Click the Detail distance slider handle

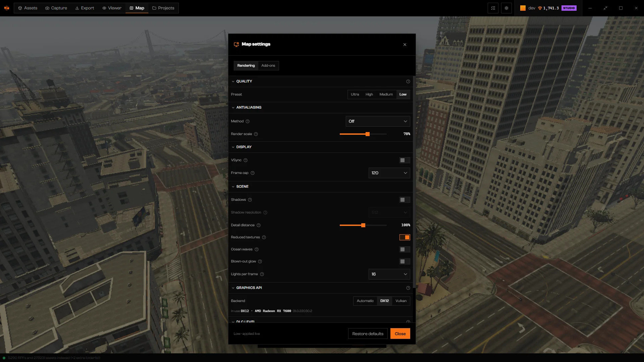coord(363,225)
